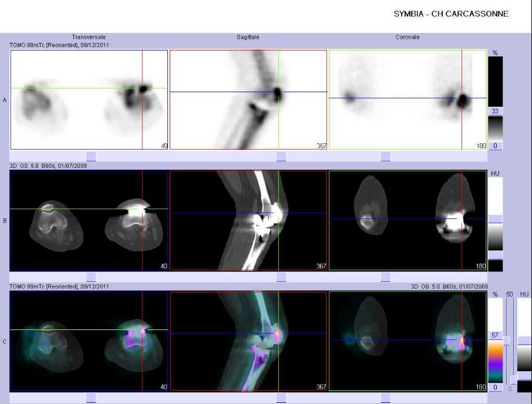Click the row C label

click(5, 341)
